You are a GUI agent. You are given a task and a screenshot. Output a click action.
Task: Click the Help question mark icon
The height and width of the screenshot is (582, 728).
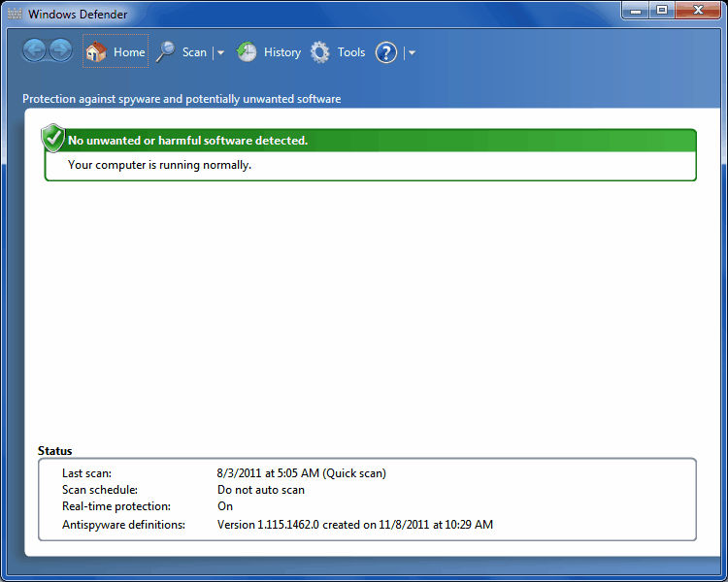tap(386, 52)
